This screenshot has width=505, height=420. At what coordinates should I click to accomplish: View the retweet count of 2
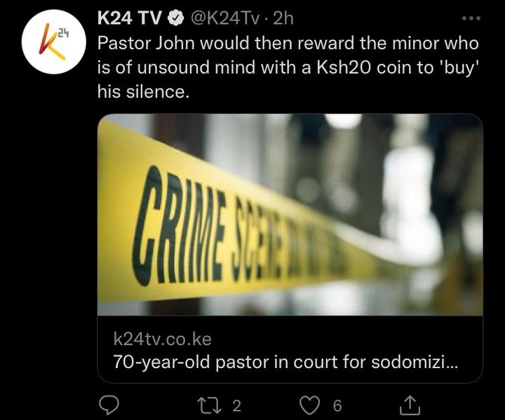point(237,406)
